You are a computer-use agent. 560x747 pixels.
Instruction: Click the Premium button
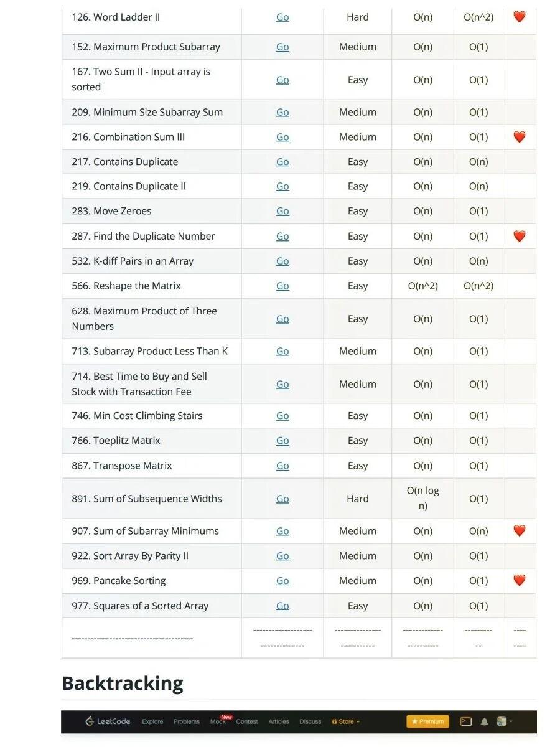coord(427,721)
